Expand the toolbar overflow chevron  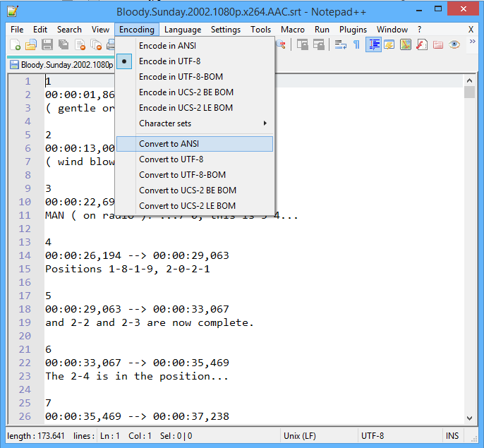coord(471,44)
